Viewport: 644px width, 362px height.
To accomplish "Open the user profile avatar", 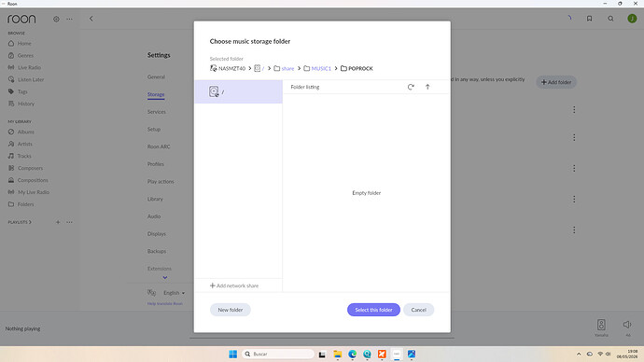I will click(632, 19).
